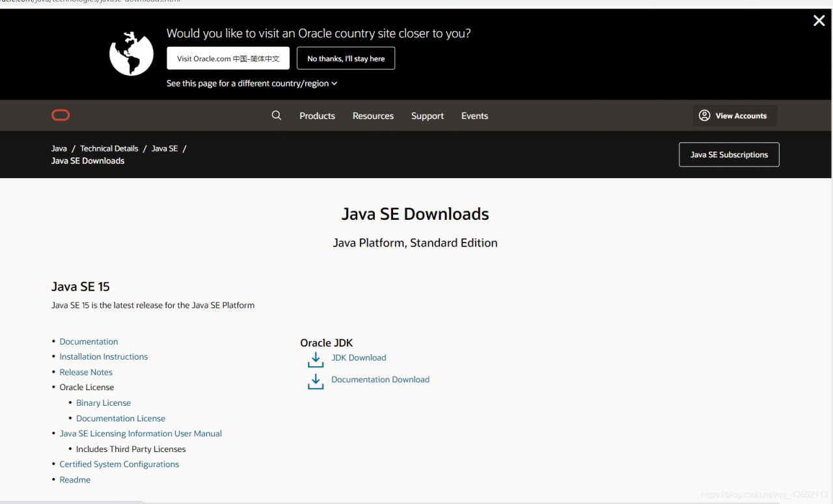
Task: Click the Documentation Download arrow icon
Action: click(x=316, y=381)
